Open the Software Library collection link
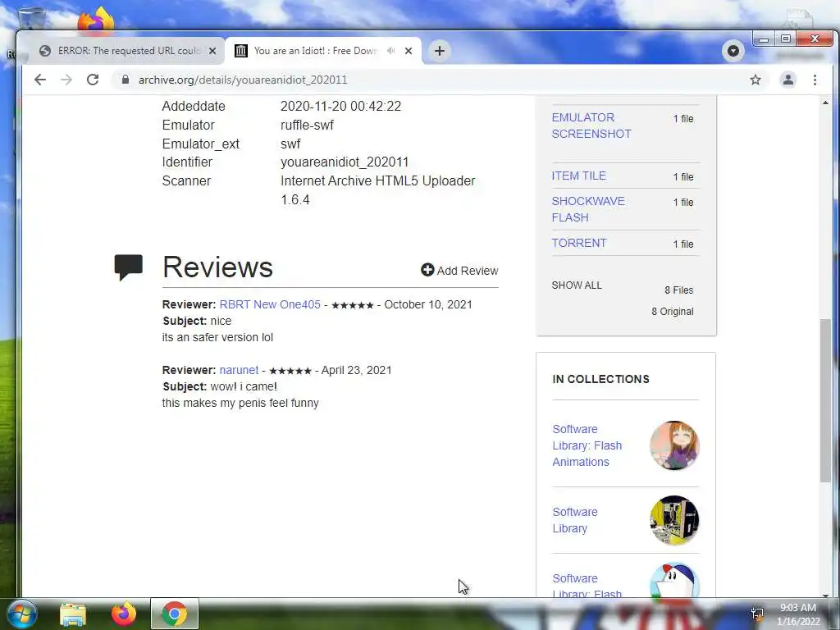The width and height of the screenshot is (840, 630). (x=574, y=519)
